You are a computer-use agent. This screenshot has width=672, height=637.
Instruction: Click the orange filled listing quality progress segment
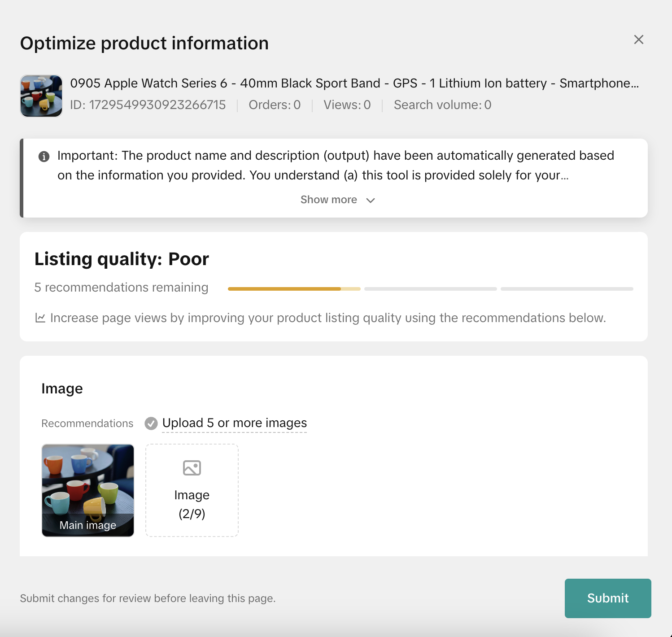(284, 289)
